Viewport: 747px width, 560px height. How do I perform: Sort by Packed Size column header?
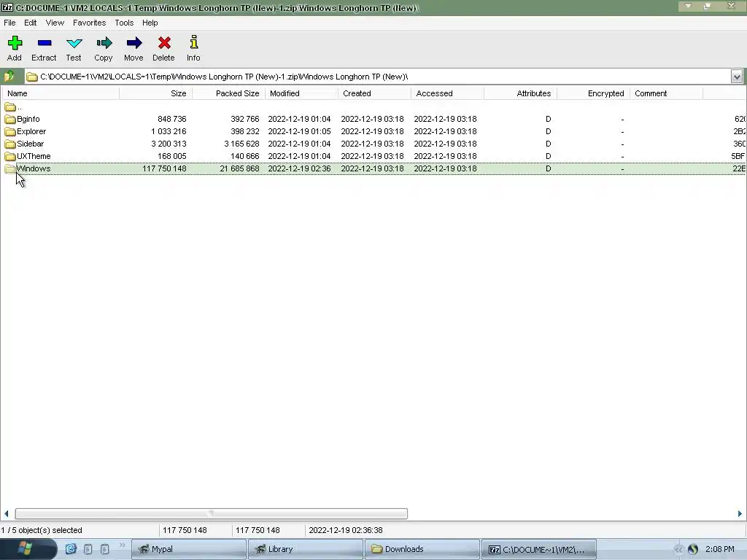coord(228,93)
